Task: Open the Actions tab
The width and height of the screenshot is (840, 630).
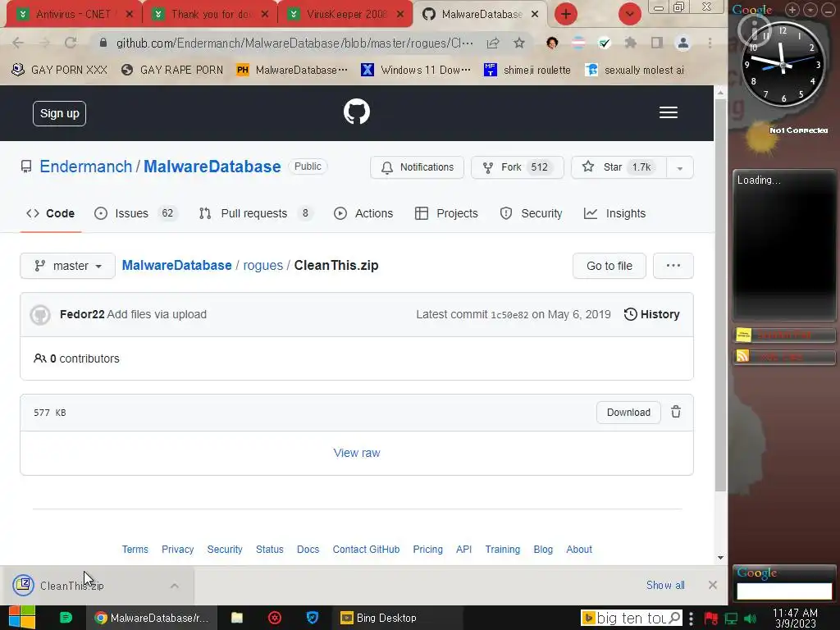Action: [x=363, y=213]
